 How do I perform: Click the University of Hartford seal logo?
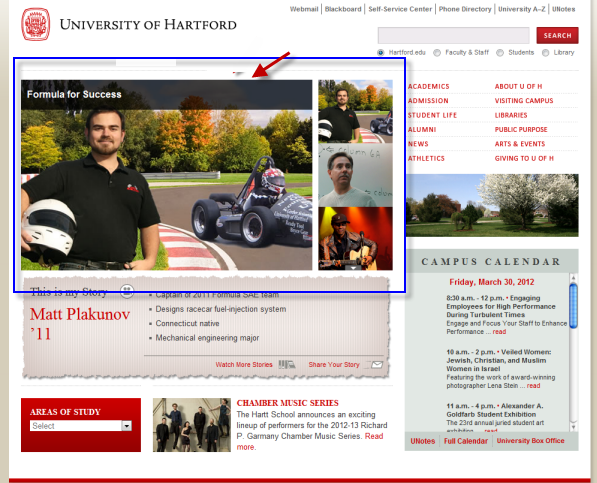35,24
